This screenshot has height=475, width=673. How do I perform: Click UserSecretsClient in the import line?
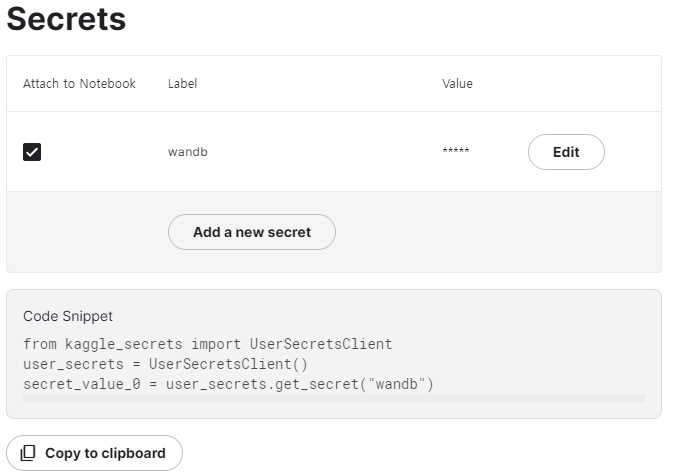(321, 344)
